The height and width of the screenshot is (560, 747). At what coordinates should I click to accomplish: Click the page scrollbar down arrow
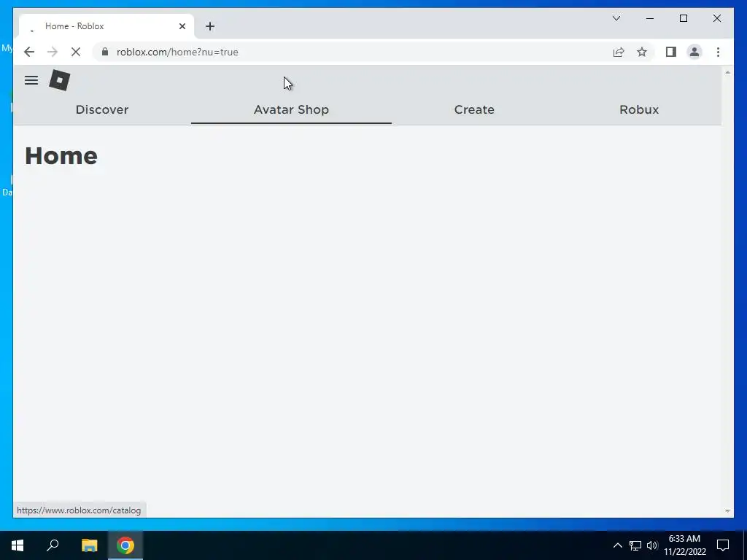tap(727, 511)
